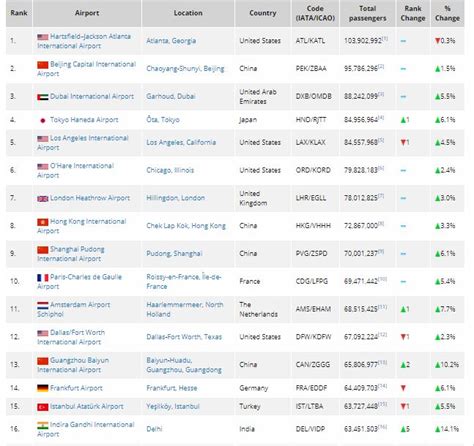474x446 pixels.
Task: Follow the Tokyo Haneda Airport link
Action: pyautogui.click(x=84, y=120)
